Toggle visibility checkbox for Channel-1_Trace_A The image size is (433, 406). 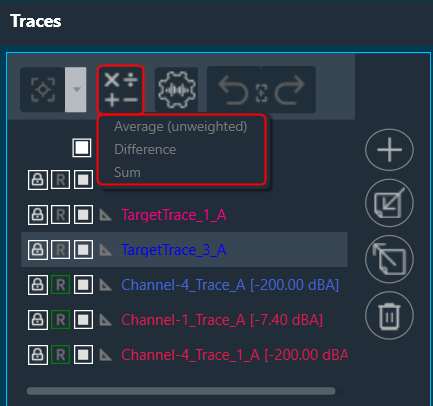pos(83,320)
